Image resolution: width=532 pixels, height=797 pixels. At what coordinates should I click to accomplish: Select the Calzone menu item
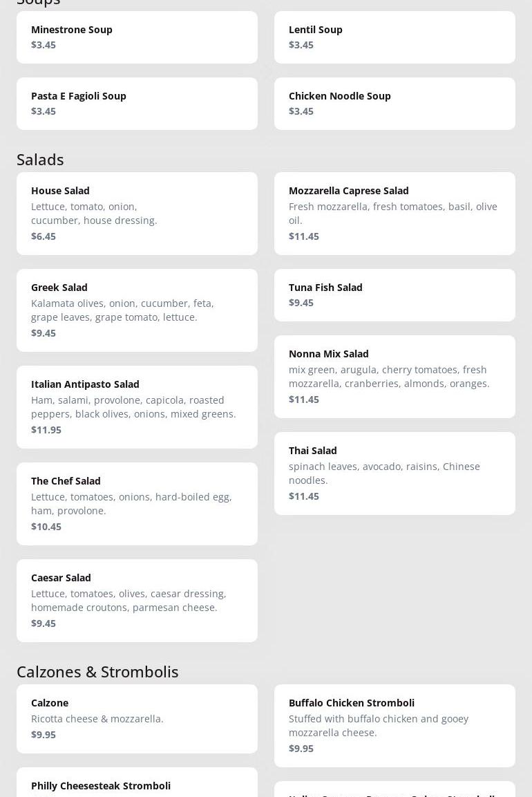coord(137,719)
